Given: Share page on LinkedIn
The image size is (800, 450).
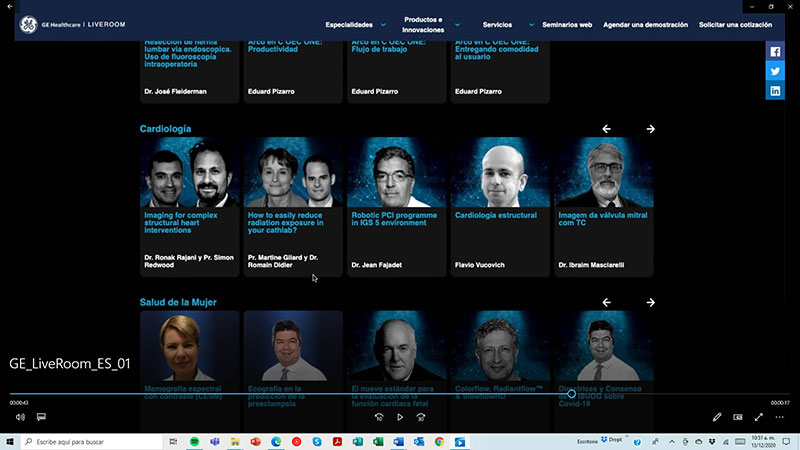Looking at the screenshot, I should tap(775, 91).
